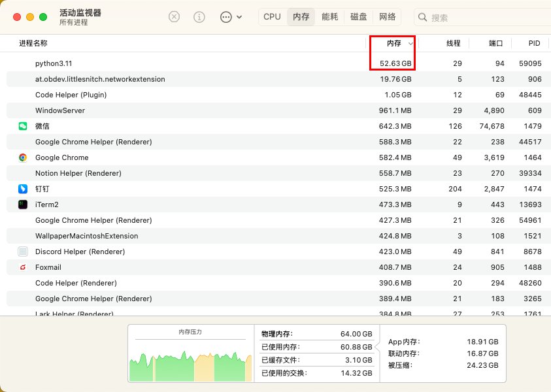Click the 物理内存 64.00 GB entry
551x392 pixels.
(x=316, y=334)
